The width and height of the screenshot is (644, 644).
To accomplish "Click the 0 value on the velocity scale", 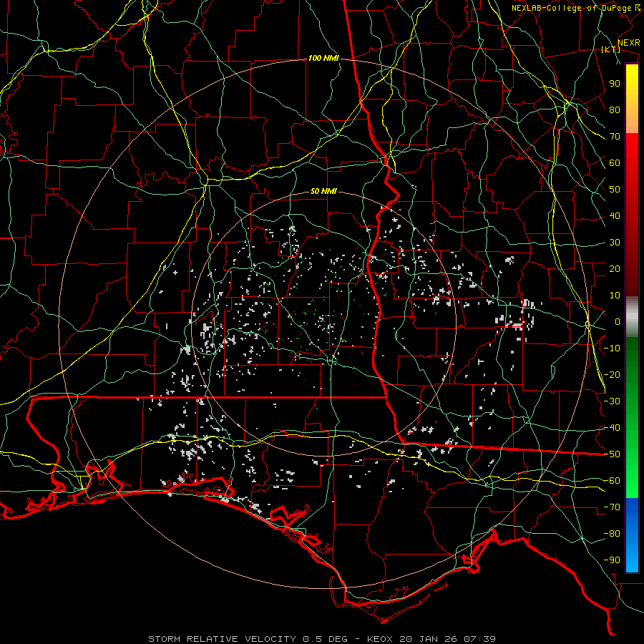I will point(618,321).
